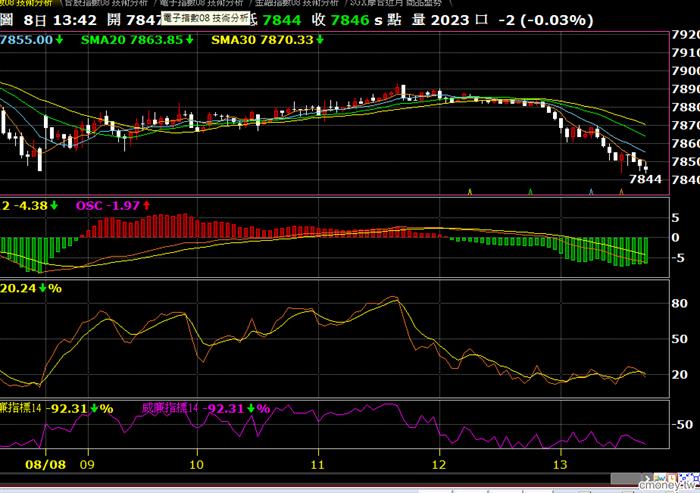Click the 13 hour marker on time axis
The width and height of the screenshot is (700, 493).
(x=560, y=464)
